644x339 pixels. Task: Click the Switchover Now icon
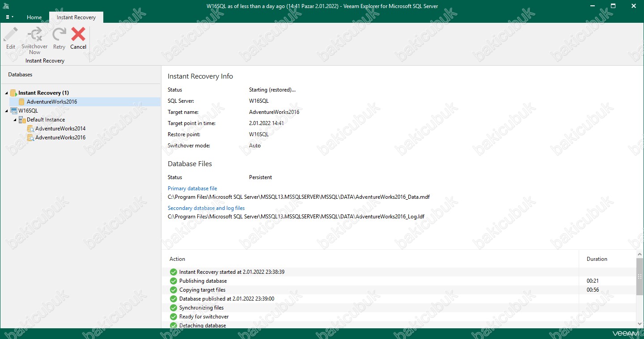tap(34, 34)
